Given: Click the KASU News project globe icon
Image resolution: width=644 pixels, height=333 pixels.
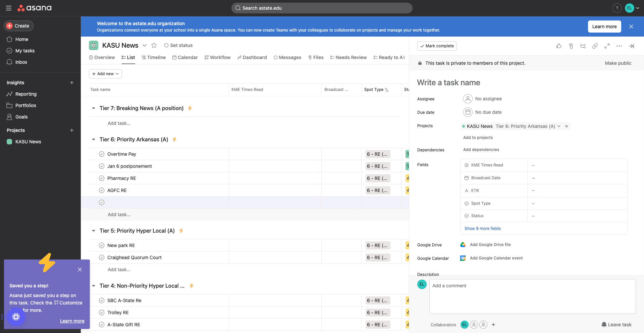Looking at the screenshot, I should (x=94, y=45).
